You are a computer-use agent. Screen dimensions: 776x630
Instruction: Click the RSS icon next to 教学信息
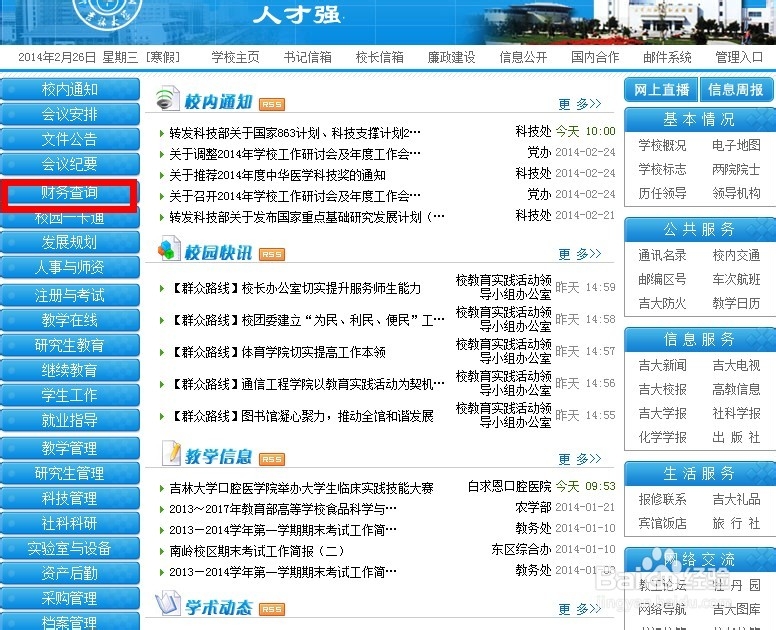tap(272, 459)
